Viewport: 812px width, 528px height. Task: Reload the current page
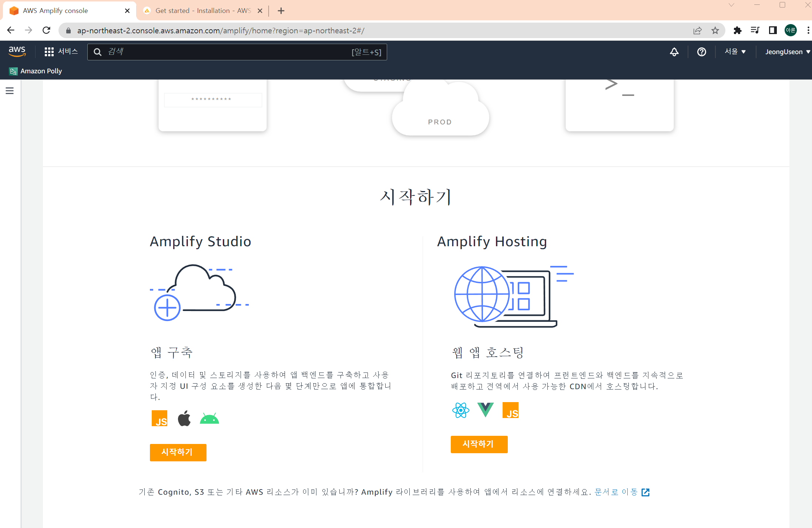[46, 30]
